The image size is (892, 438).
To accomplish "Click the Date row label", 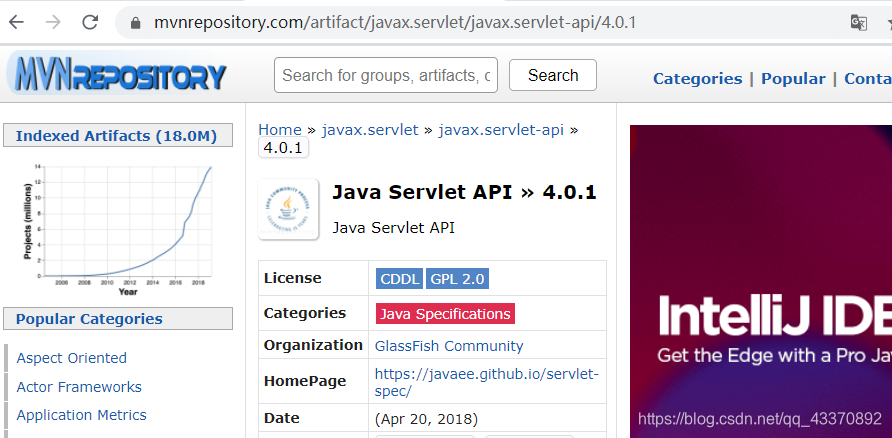I will coord(282,418).
